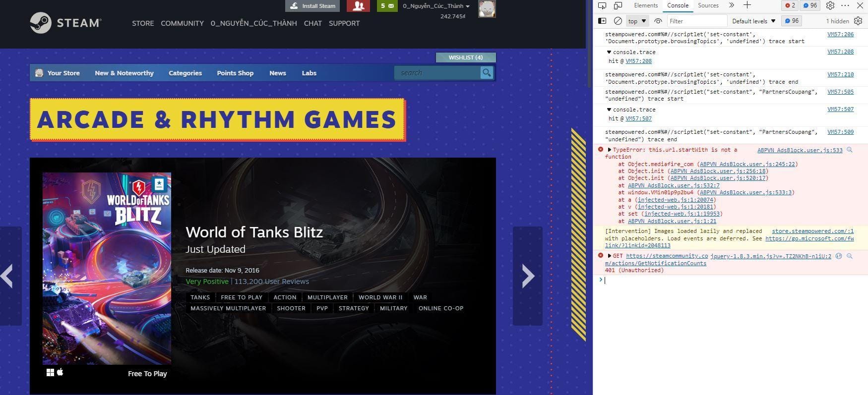Image resolution: width=868 pixels, height=395 pixels.
Task: Collapse the console.trace at VM57:507
Action: 609,110
